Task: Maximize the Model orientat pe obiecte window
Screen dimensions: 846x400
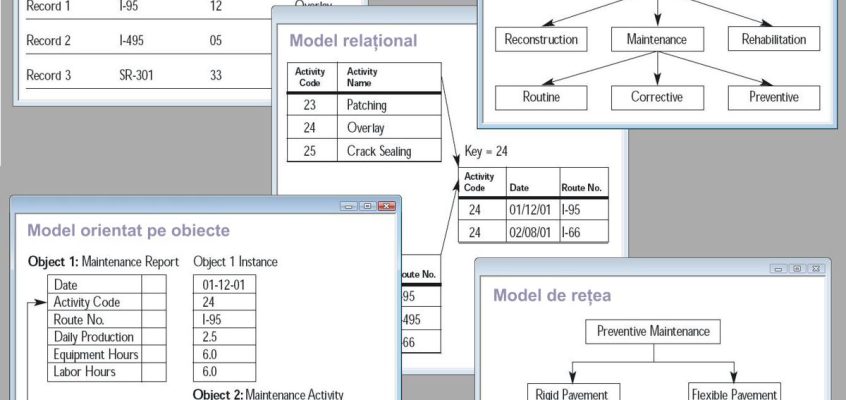Action: point(367,206)
